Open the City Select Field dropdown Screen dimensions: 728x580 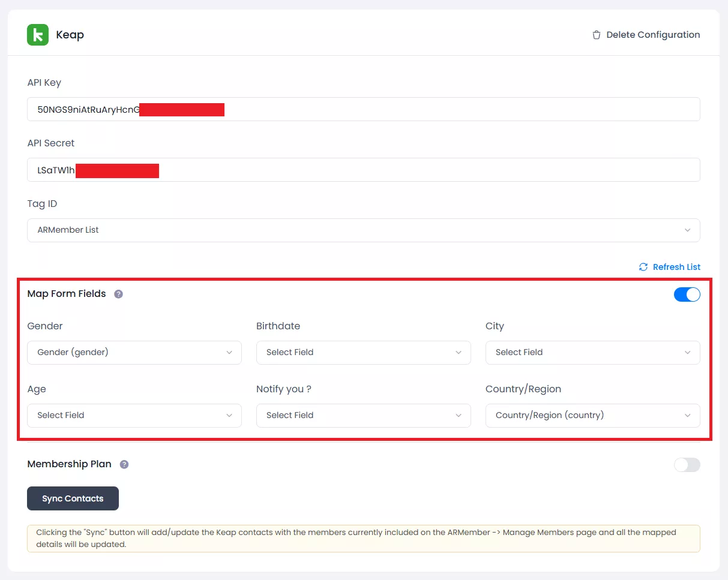(x=592, y=353)
